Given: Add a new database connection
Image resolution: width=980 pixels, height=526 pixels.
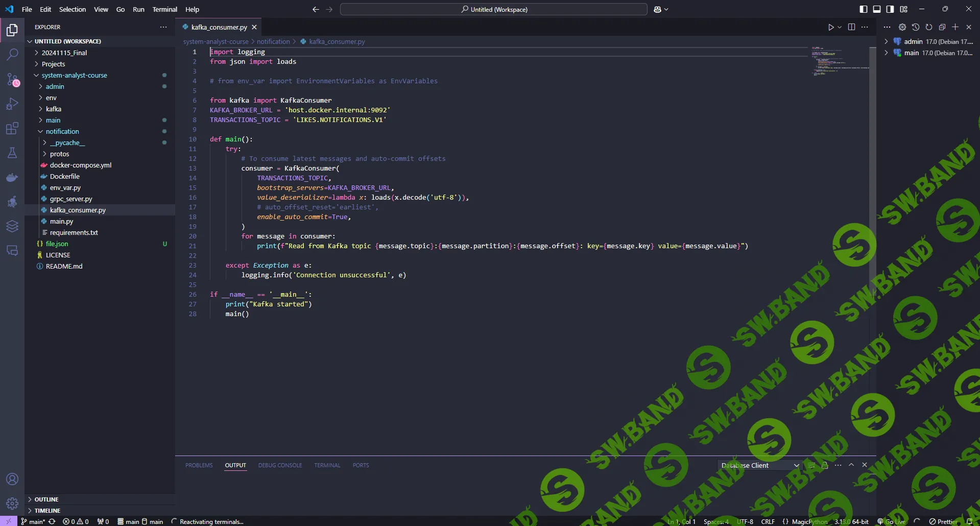Looking at the screenshot, I should click(955, 27).
